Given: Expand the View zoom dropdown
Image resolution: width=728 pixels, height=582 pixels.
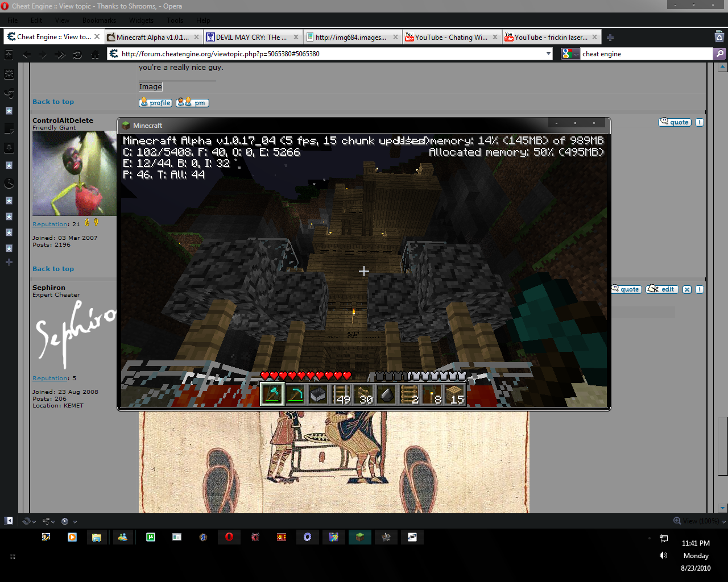Looking at the screenshot, I should click(696, 521).
